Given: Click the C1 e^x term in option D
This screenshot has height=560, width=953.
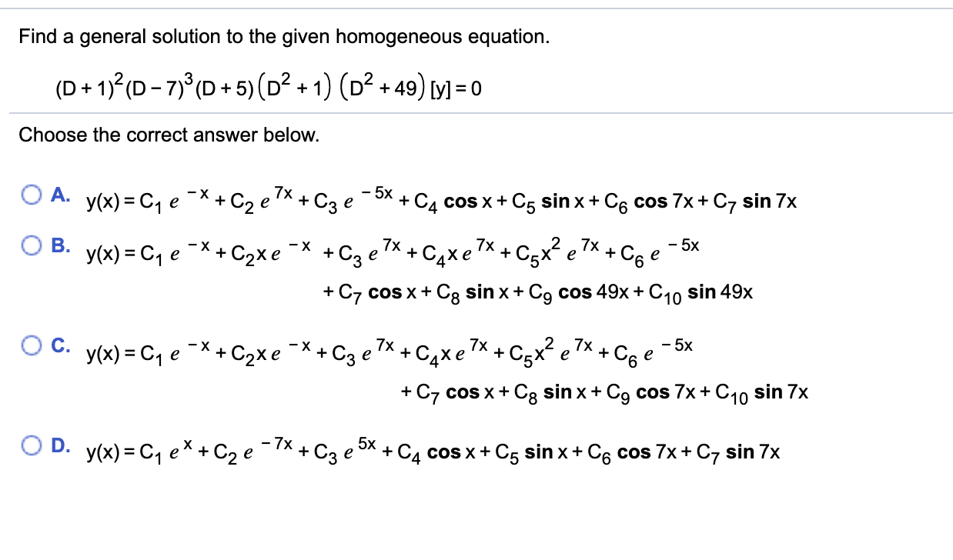Looking at the screenshot, I should [x=166, y=452].
